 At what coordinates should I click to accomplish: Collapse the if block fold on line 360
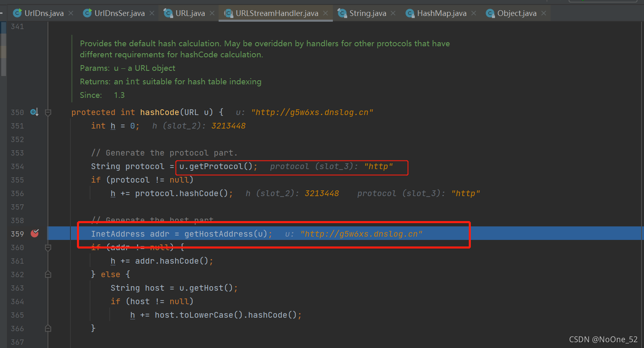[x=48, y=247]
